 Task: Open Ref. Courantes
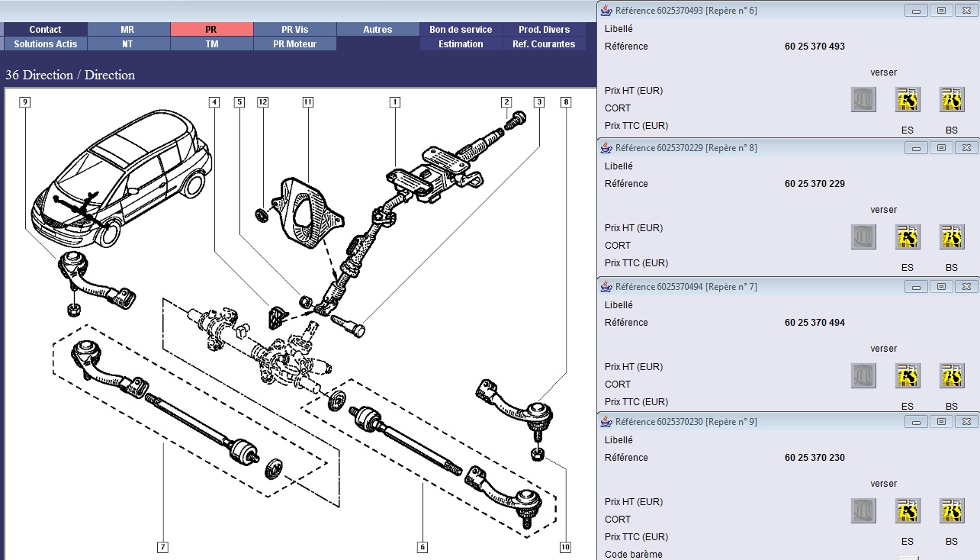pyautogui.click(x=544, y=44)
